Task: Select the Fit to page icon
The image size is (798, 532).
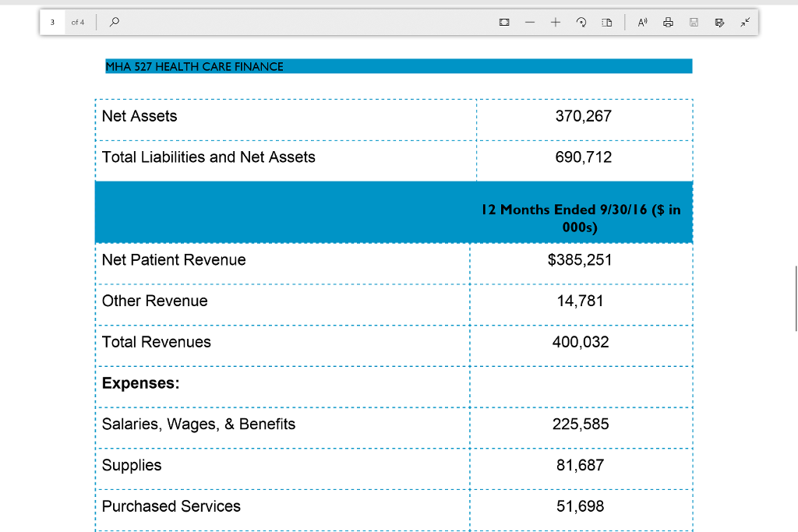Action: point(504,22)
